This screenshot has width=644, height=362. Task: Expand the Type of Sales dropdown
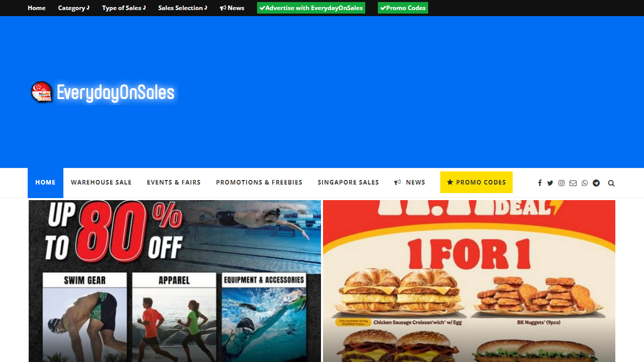(124, 8)
